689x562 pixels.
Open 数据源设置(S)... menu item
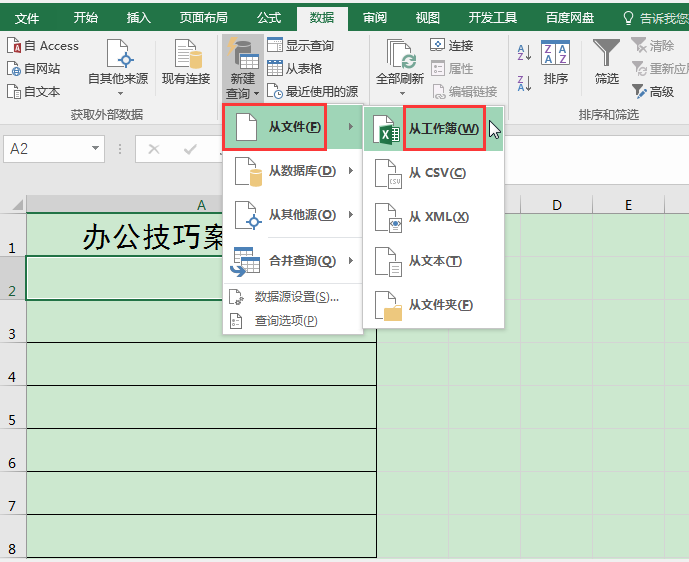tap(293, 297)
